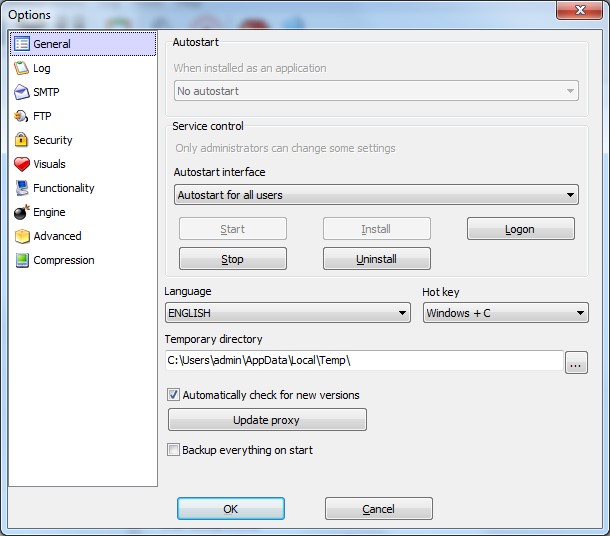The image size is (610, 536).
Task: Expand the Hot key dropdown
Action: coord(506,313)
